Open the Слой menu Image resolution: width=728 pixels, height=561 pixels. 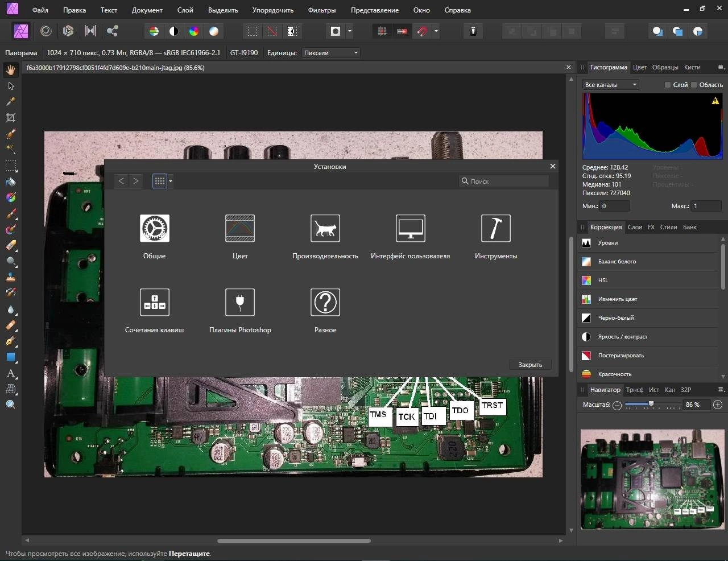[x=185, y=10]
